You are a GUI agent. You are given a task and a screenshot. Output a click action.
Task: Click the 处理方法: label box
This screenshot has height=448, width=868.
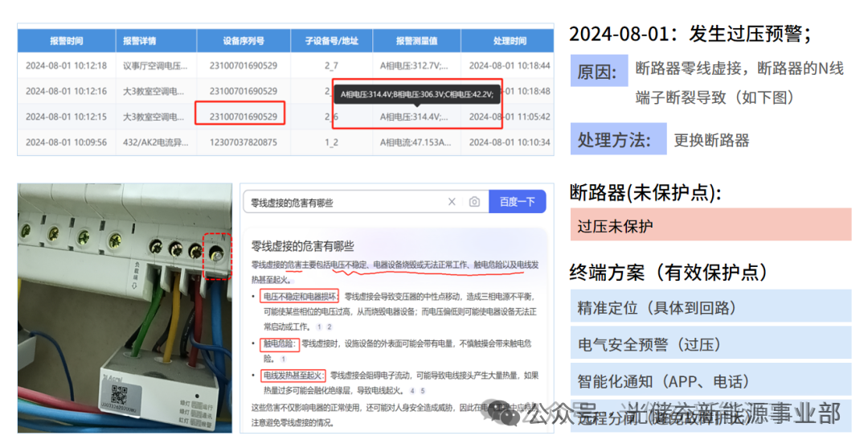pos(618,139)
